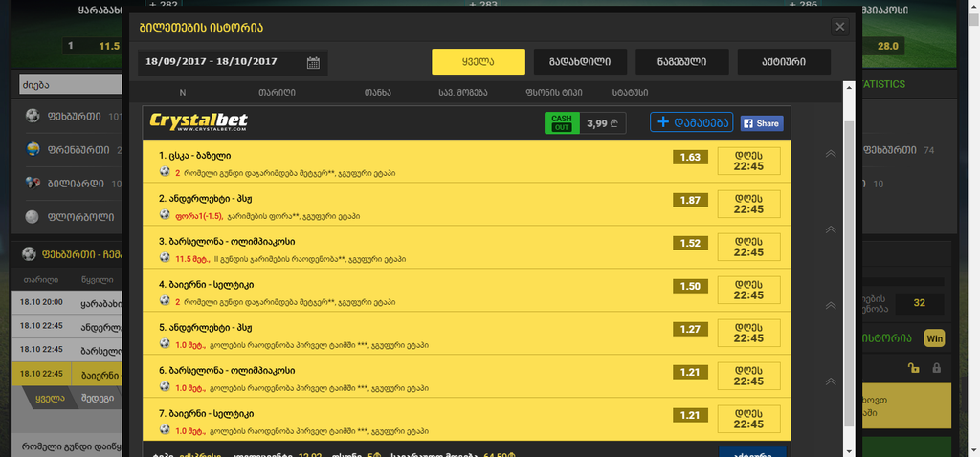980x457 pixels.
Task: Click the ძიება search box
Action: pyautogui.click(x=71, y=84)
